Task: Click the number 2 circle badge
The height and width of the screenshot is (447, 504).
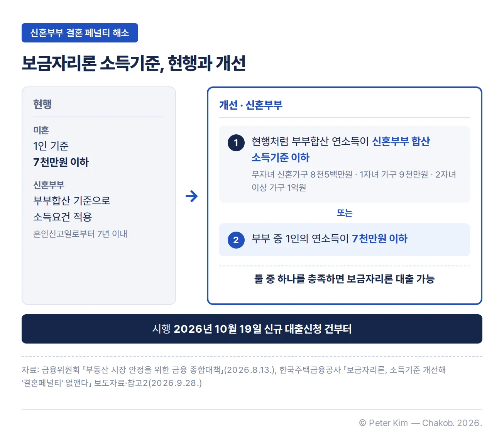Action: click(x=236, y=240)
